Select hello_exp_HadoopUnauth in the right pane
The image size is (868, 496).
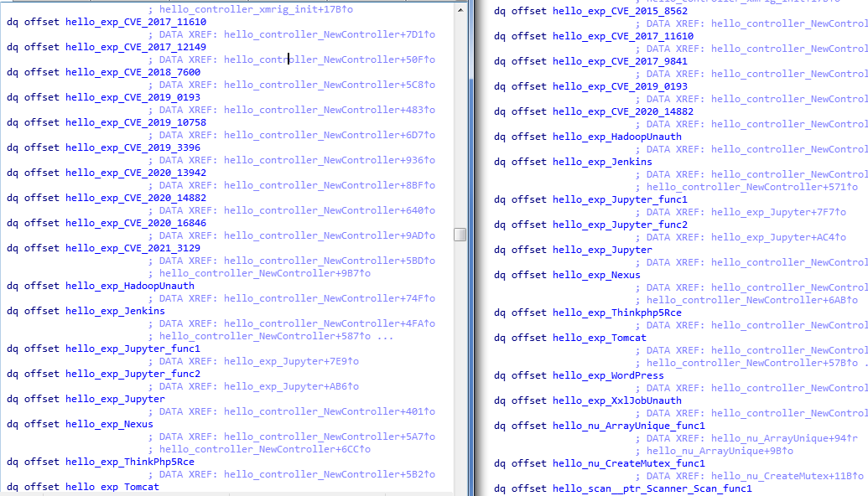[x=617, y=137]
